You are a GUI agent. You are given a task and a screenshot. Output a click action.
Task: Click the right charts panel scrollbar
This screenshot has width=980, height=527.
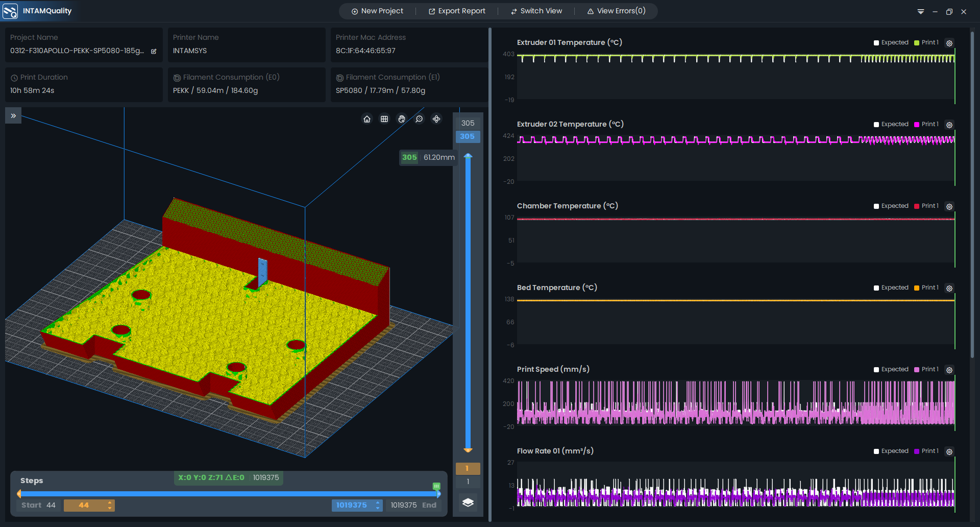point(972,194)
